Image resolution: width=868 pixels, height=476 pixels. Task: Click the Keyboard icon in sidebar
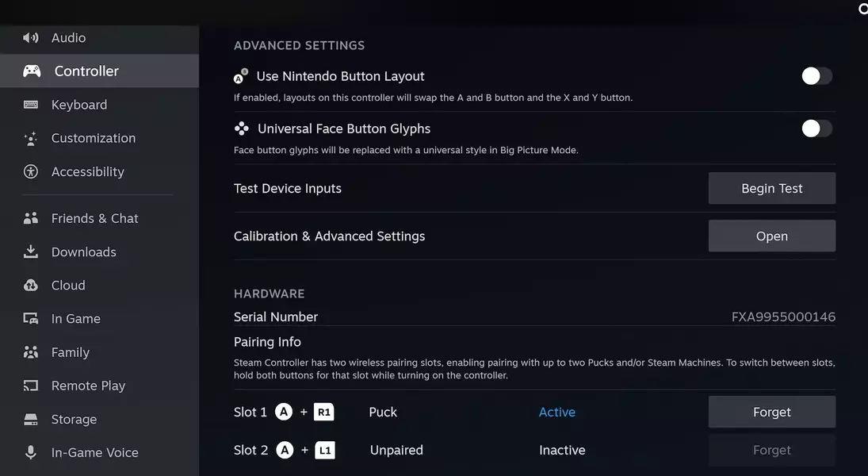click(x=31, y=105)
